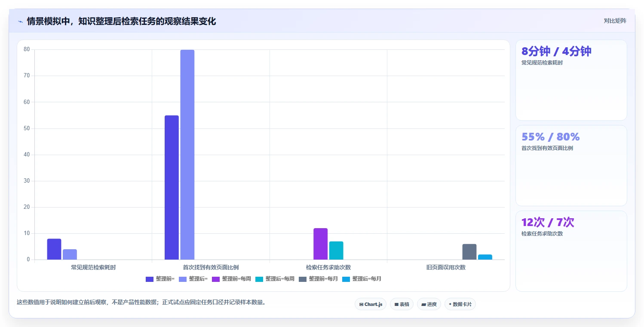The width and height of the screenshot is (644, 327).
Task: Hide the 整理后=每周 legend dataset
Action: tap(275, 279)
